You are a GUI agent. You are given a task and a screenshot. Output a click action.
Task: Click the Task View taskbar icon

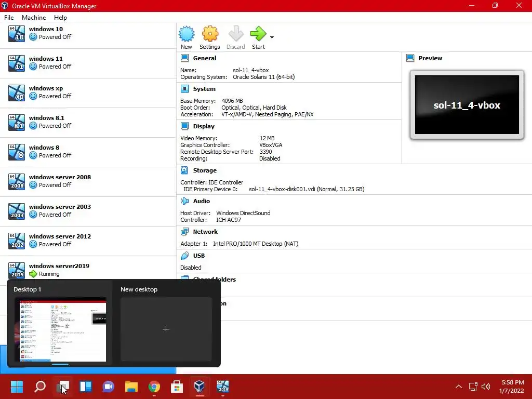(x=63, y=387)
